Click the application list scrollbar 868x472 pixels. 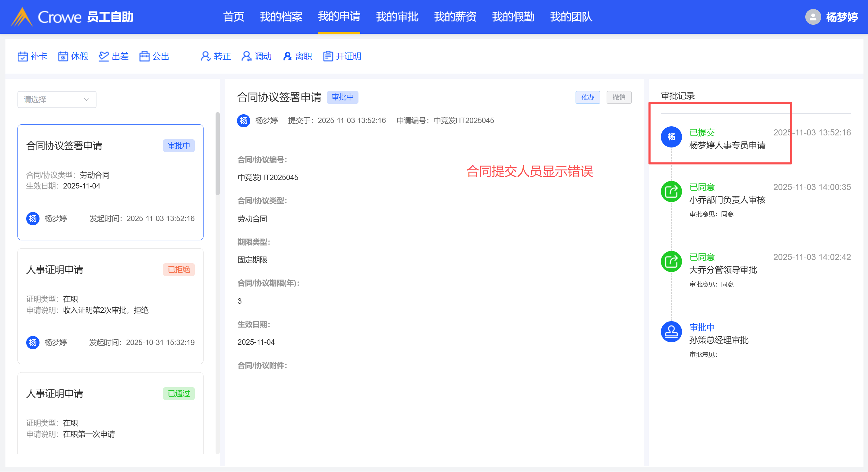(x=218, y=154)
